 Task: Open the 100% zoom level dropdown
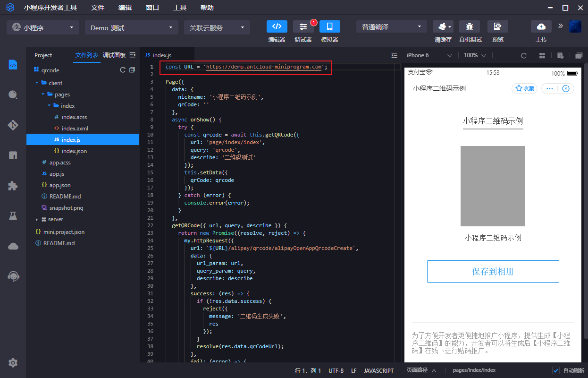(475, 55)
